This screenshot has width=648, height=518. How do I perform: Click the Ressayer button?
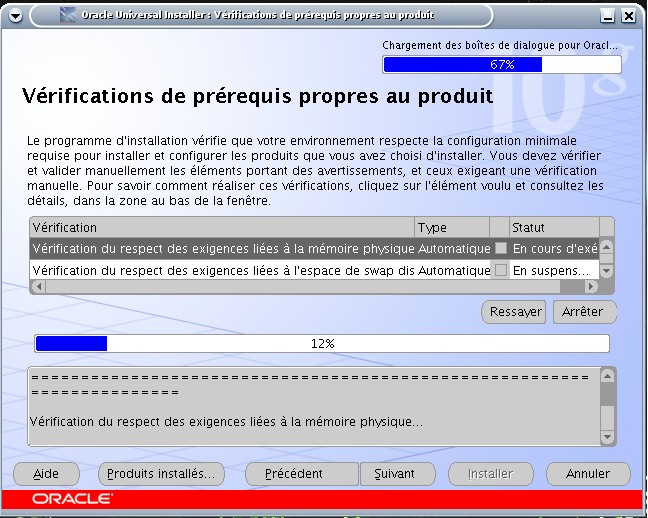tap(514, 312)
